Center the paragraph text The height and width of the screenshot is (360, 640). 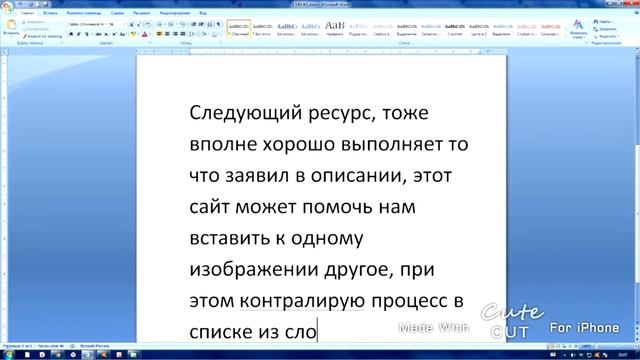(167, 34)
